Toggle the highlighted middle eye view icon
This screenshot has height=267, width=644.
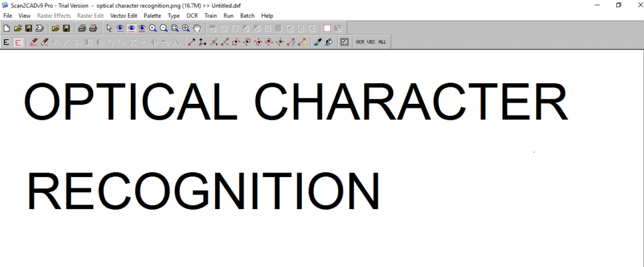click(x=131, y=28)
